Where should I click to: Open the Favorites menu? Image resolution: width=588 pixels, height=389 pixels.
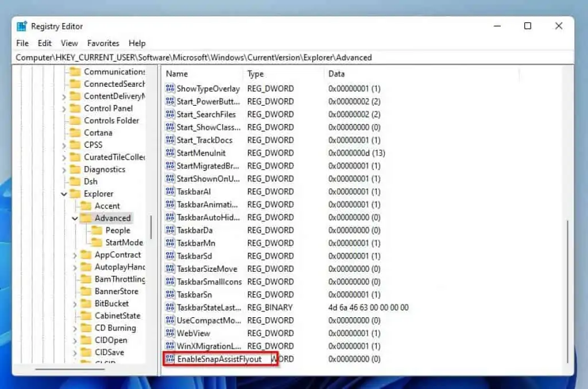[x=103, y=43]
